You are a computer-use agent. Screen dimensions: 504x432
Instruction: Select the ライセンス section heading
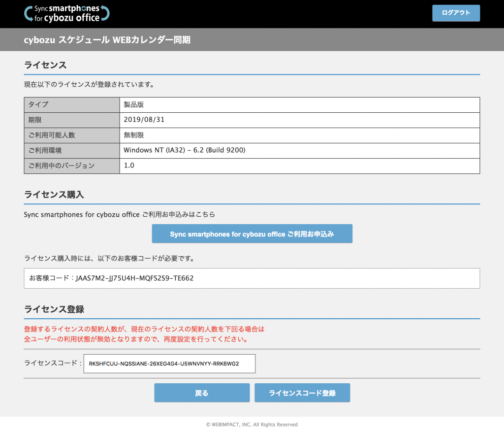[x=45, y=65]
